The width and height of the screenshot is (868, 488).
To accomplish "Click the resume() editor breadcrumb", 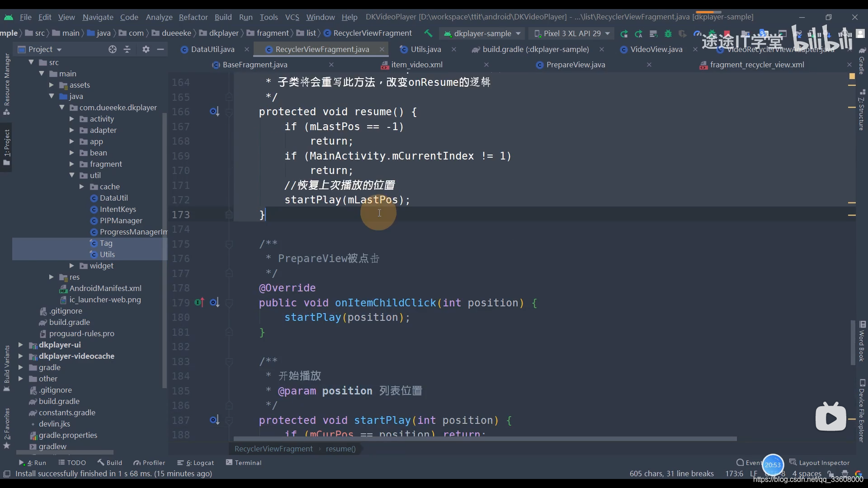I will pos(340,449).
